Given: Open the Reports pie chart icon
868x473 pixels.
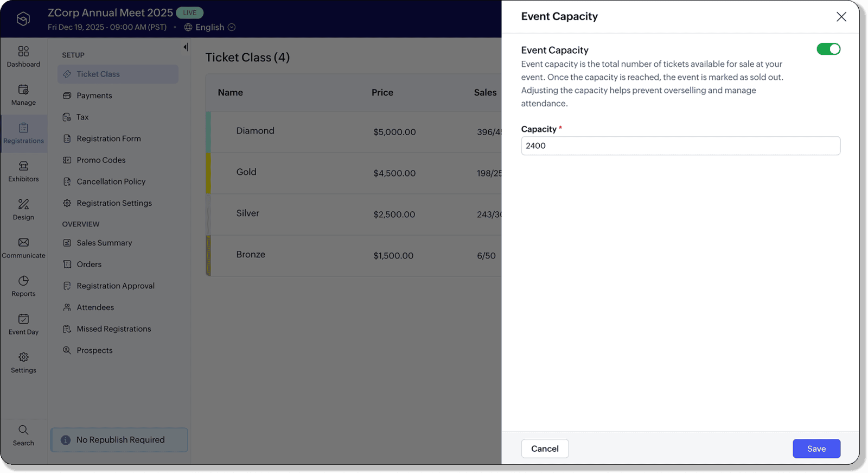Looking at the screenshot, I should [23, 281].
